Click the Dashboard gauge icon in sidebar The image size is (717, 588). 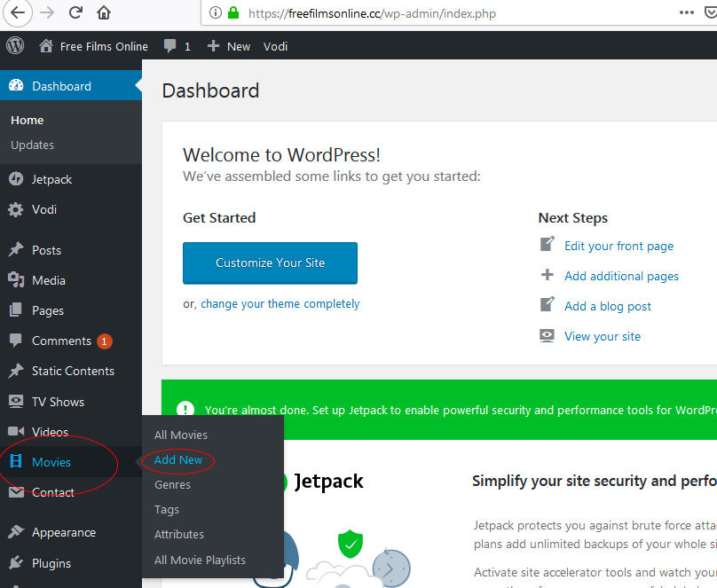pyautogui.click(x=16, y=85)
